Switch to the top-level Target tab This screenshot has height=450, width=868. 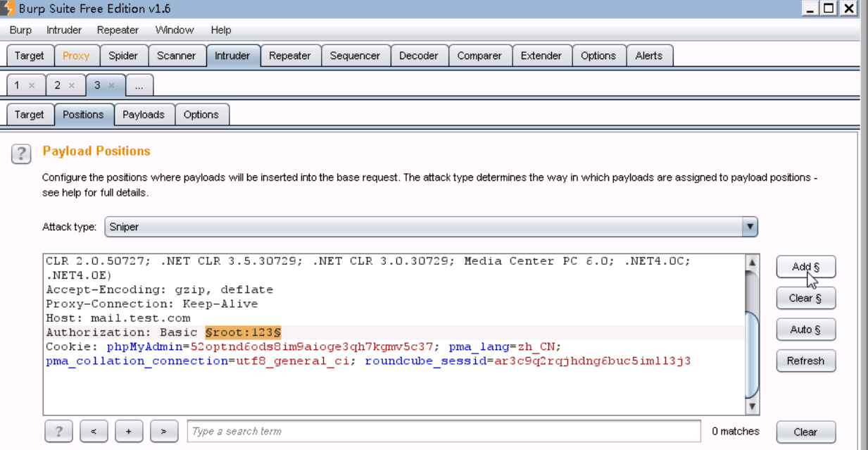click(x=29, y=56)
